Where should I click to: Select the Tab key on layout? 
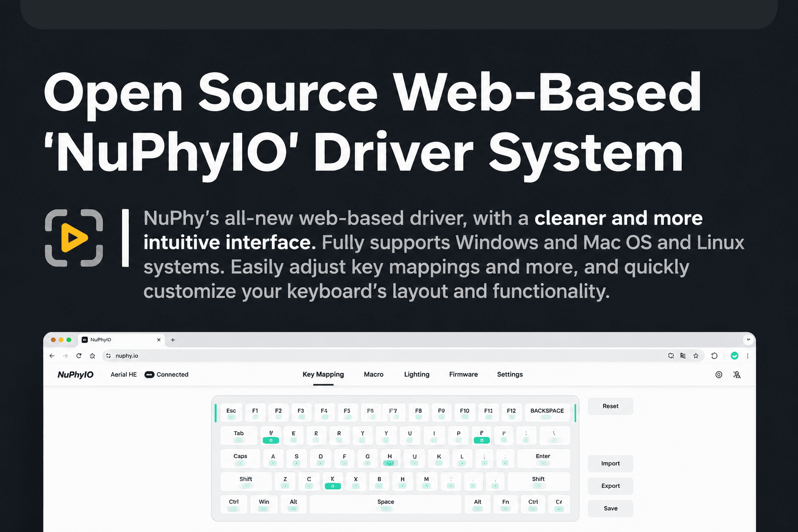coord(238,435)
